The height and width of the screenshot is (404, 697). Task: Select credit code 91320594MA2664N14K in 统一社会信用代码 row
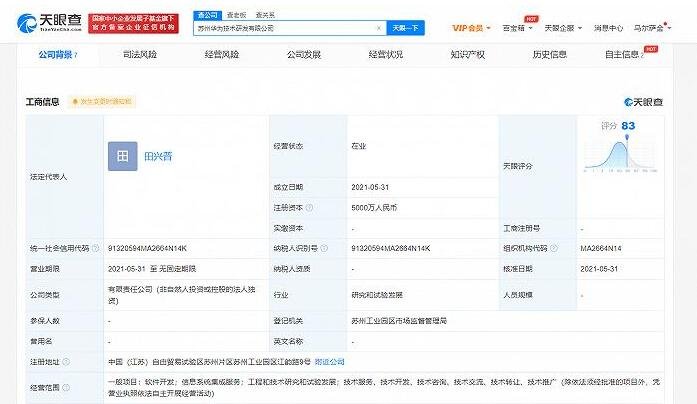click(x=147, y=248)
